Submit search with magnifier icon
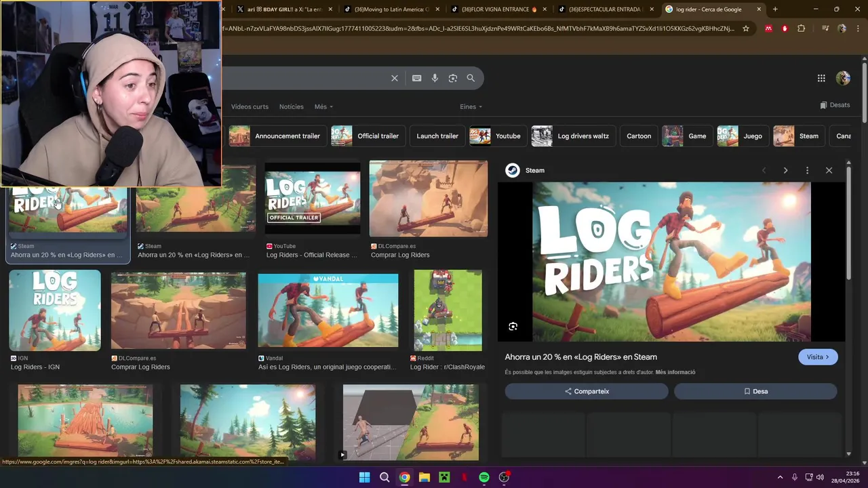This screenshot has width=868, height=488. tap(471, 78)
